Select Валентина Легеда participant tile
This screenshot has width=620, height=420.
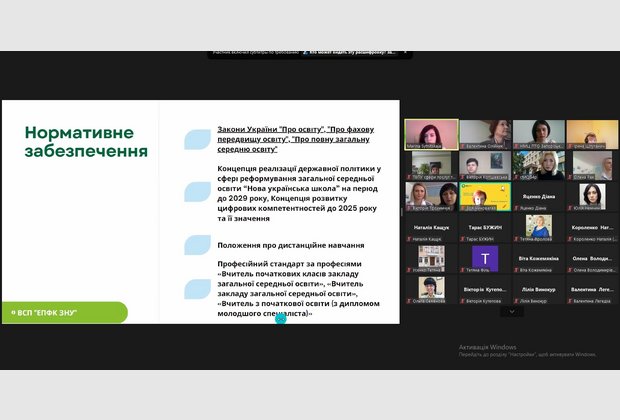pyautogui.click(x=592, y=289)
